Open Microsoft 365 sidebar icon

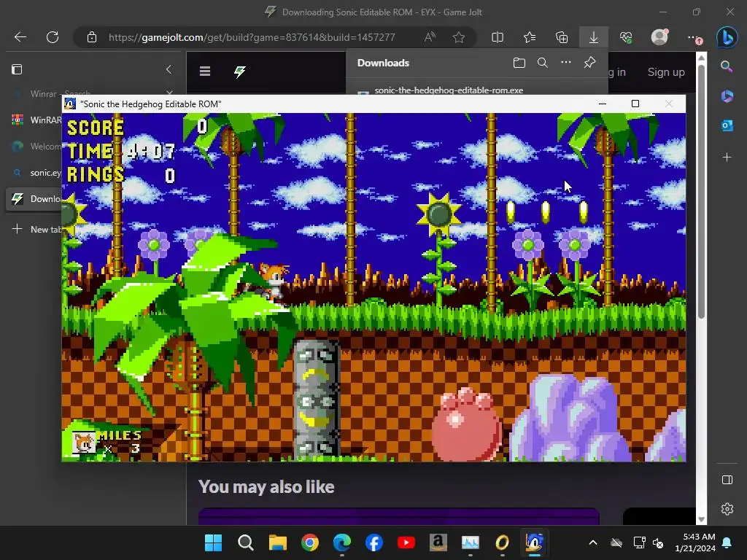(727, 96)
